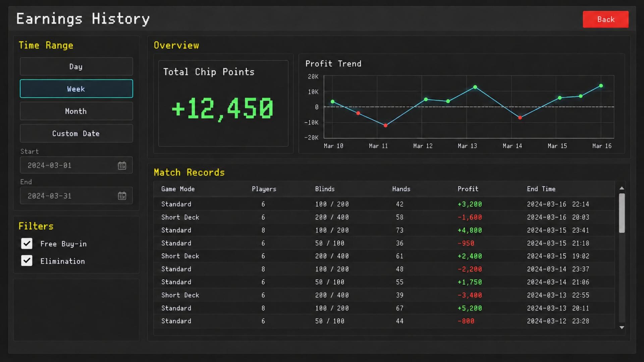Sort by the Game Mode column header
Screen dimensions: 644x362
coord(178,189)
